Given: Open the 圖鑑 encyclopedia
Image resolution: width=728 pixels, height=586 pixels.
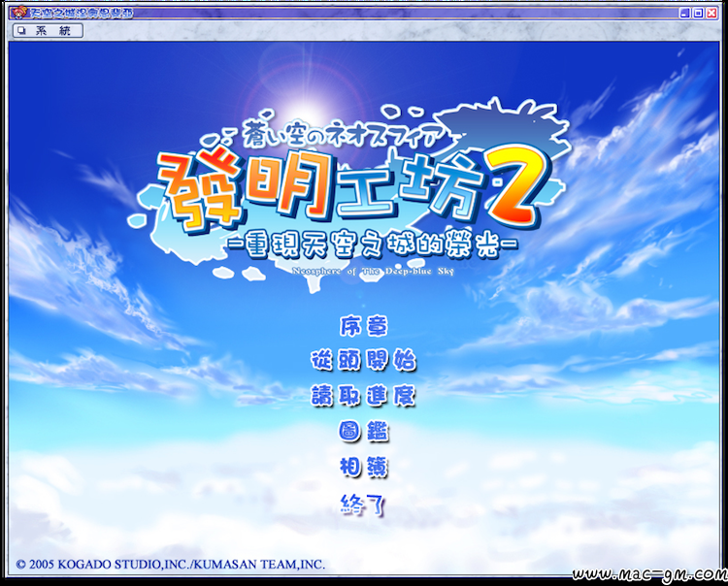Looking at the screenshot, I should point(364,432).
